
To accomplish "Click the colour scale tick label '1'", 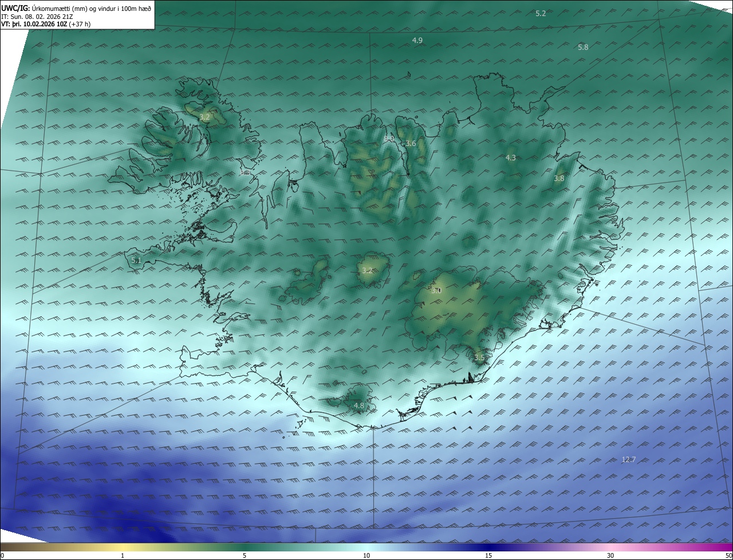I will point(123,555).
